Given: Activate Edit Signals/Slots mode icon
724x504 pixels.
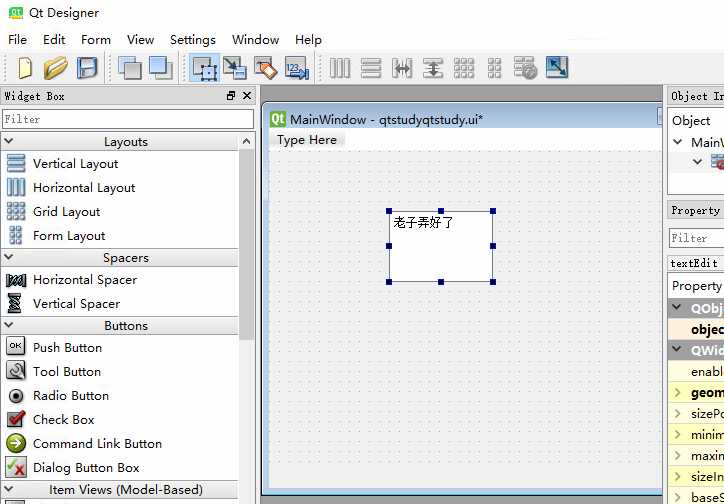Looking at the screenshot, I should click(x=235, y=68).
